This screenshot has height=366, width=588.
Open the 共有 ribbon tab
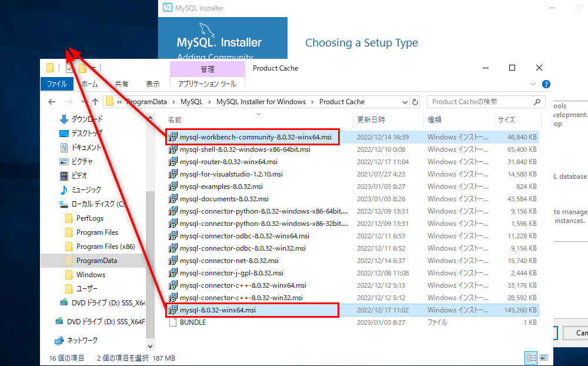pyautogui.click(x=122, y=84)
